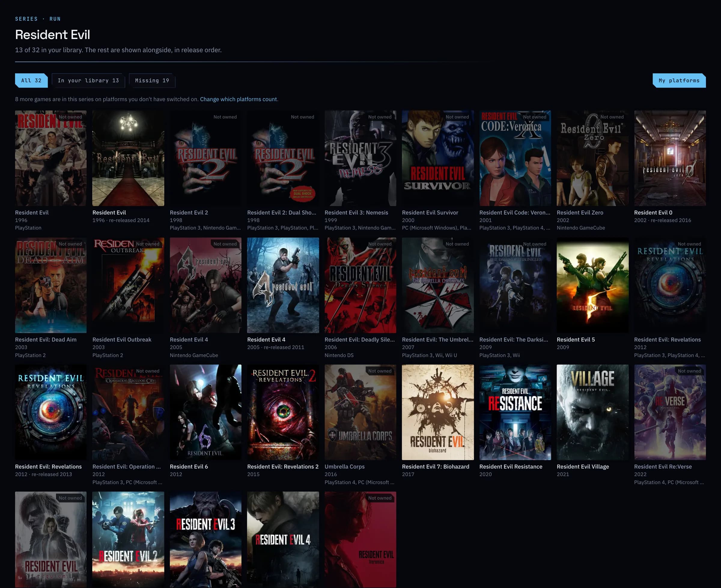The width and height of the screenshot is (721, 588).
Task: Open Resident Evil 4 re-released 2011 cover
Action: pyautogui.click(x=283, y=285)
